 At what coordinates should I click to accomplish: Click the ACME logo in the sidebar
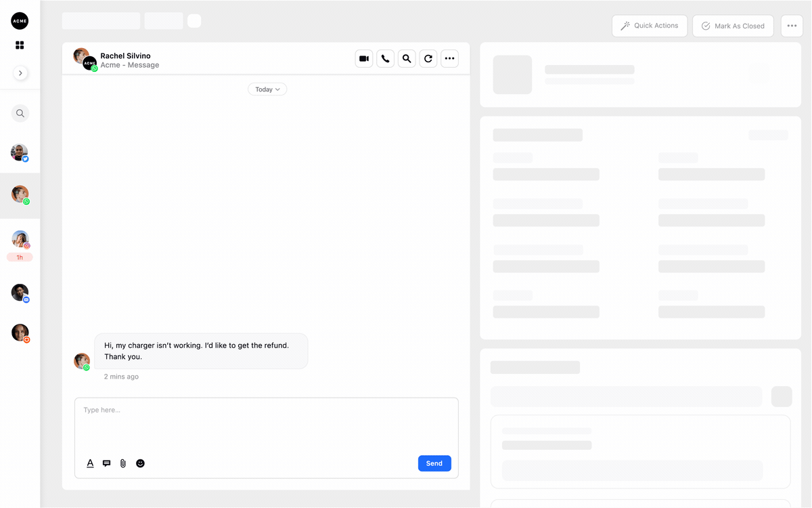(x=20, y=21)
